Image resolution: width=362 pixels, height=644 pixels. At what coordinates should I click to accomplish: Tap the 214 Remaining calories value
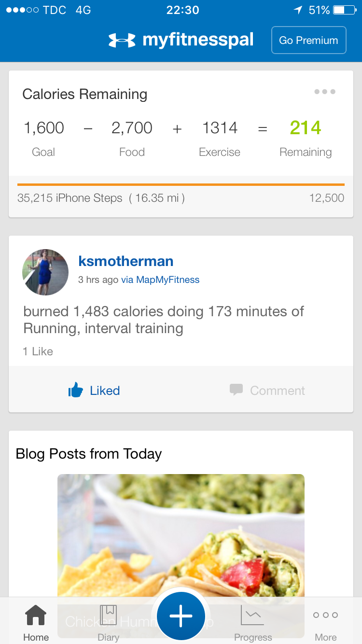[x=306, y=128]
